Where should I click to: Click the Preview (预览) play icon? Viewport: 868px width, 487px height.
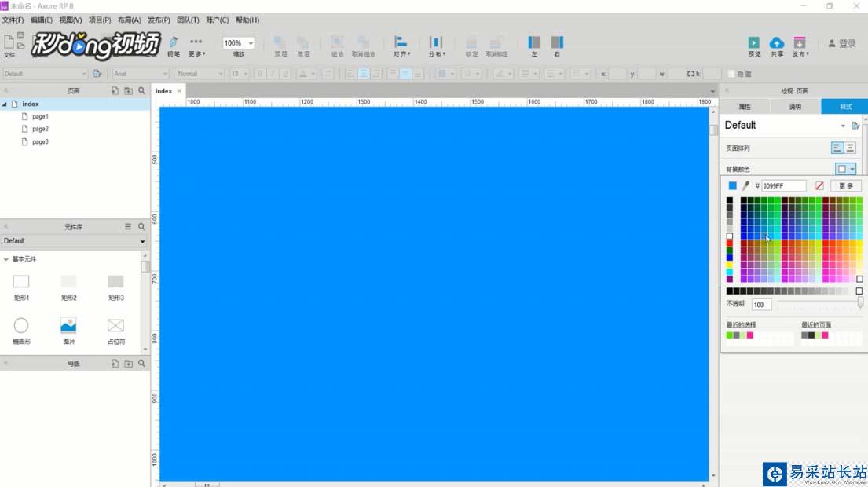pos(754,42)
